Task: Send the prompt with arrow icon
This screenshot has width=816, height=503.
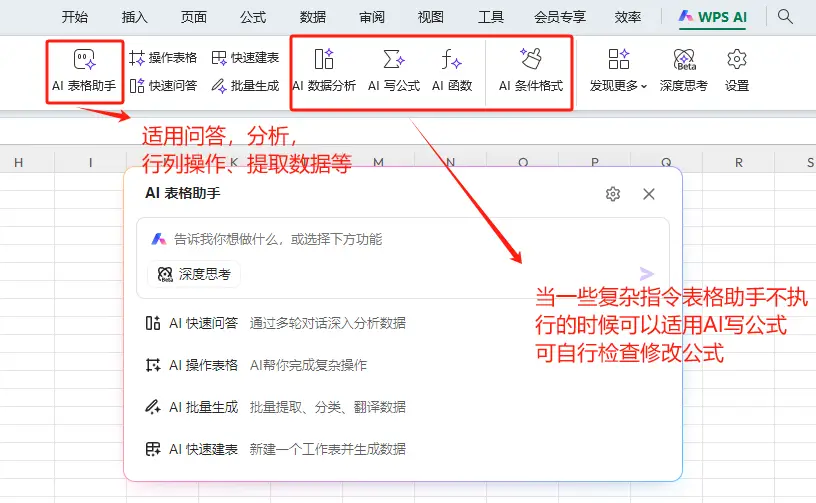Action: (x=646, y=274)
